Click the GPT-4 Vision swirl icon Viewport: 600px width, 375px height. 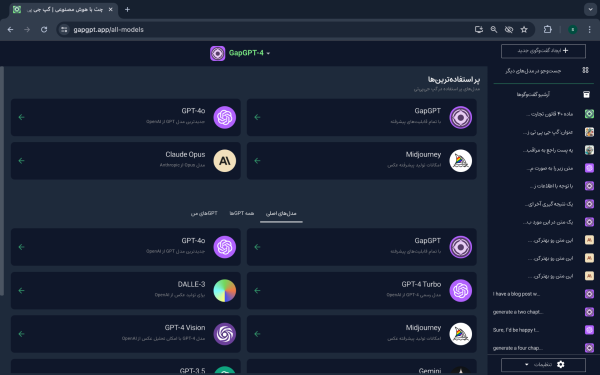click(x=225, y=334)
